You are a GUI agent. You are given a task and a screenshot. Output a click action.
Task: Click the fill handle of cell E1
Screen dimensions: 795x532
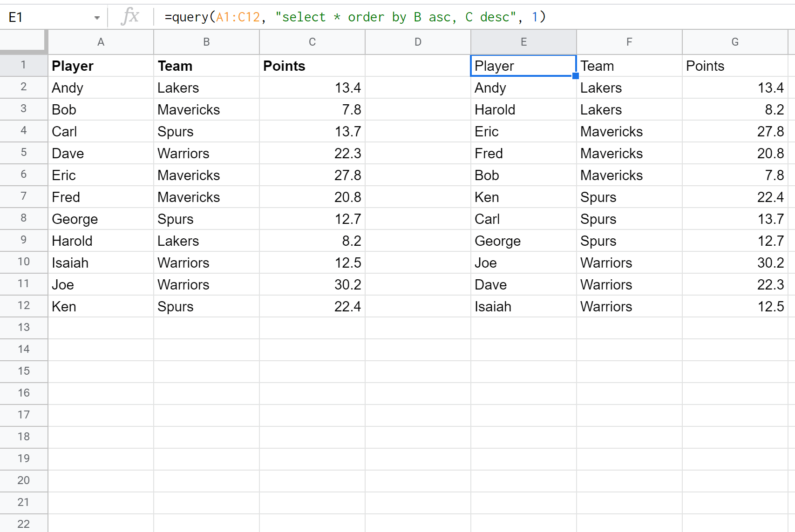pos(576,76)
